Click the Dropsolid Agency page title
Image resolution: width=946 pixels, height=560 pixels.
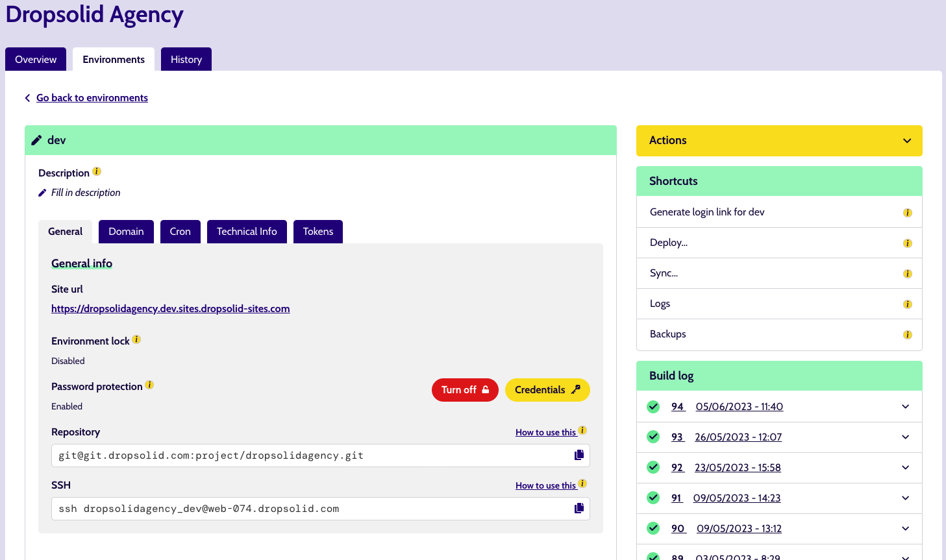click(x=95, y=14)
